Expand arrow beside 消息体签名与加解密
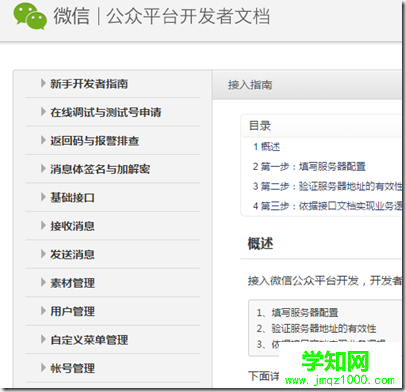 pyautogui.click(x=43, y=168)
